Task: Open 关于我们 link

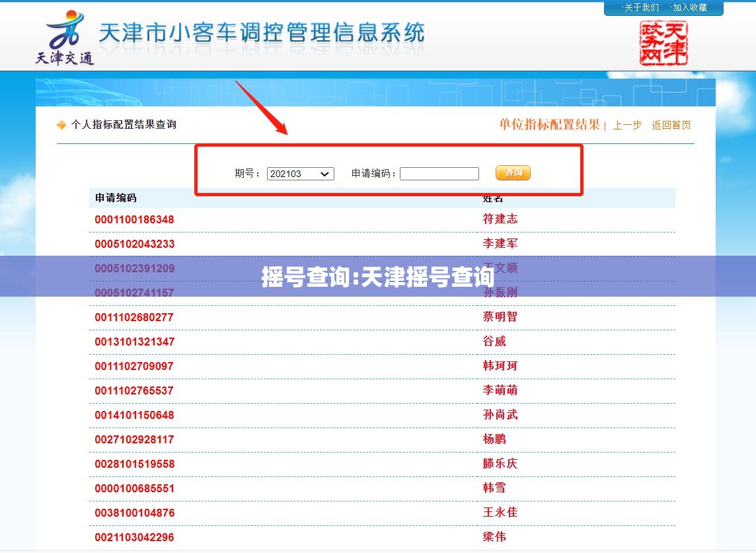Action: 640,7
